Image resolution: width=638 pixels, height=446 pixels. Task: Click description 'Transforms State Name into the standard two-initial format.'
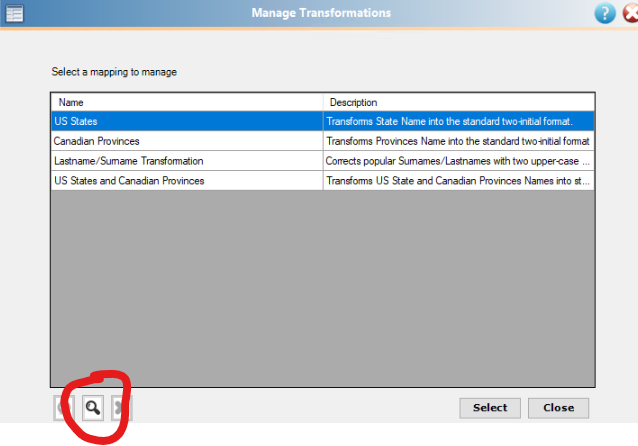(450, 121)
